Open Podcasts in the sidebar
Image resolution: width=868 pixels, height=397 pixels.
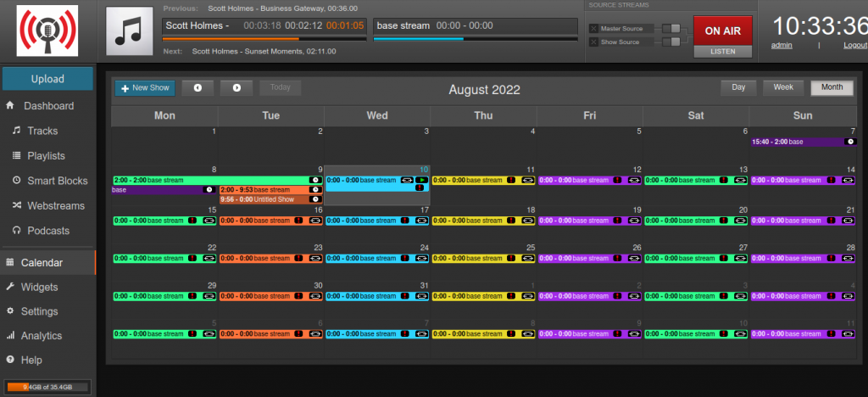[47, 231]
